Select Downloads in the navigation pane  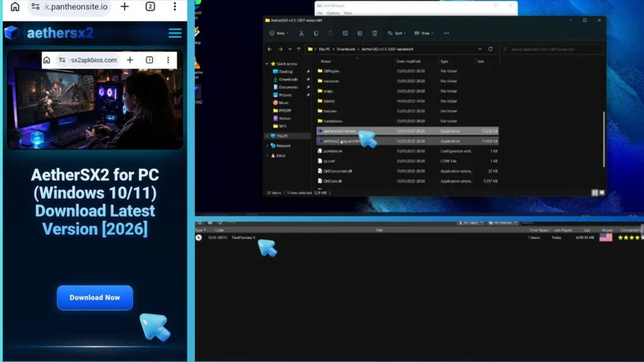tap(288, 79)
